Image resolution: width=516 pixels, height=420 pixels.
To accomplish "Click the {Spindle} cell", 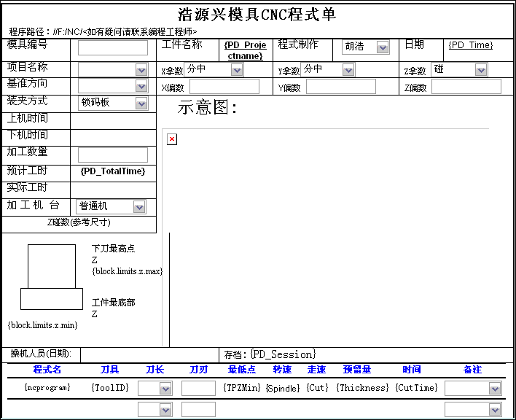I will tap(283, 389).
